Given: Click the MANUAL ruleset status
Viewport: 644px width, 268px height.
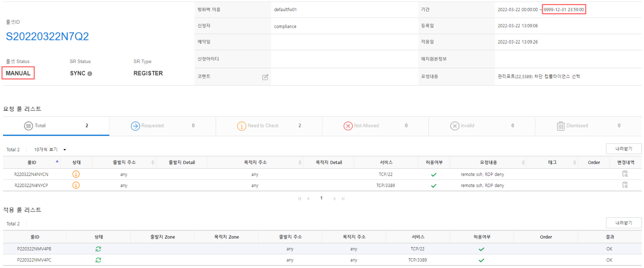Looking at the screenshot, I should (x=18, y=73).
